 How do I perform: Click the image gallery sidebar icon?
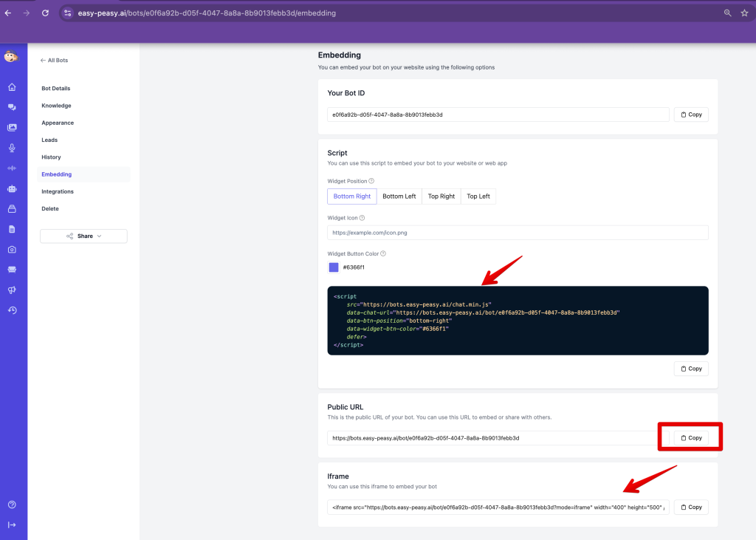pos(12,128)
